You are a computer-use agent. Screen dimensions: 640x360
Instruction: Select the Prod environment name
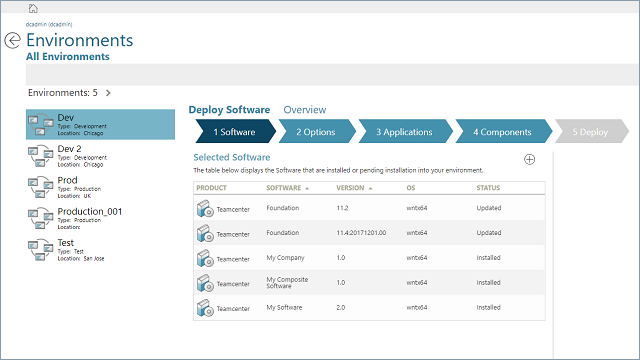point(67,180)
